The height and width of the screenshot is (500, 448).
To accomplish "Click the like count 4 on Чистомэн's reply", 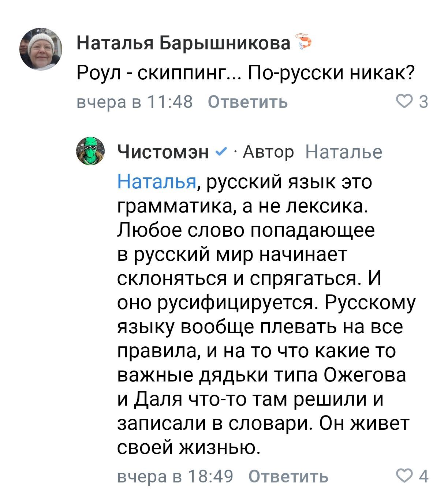I will (x=423, y=476).
